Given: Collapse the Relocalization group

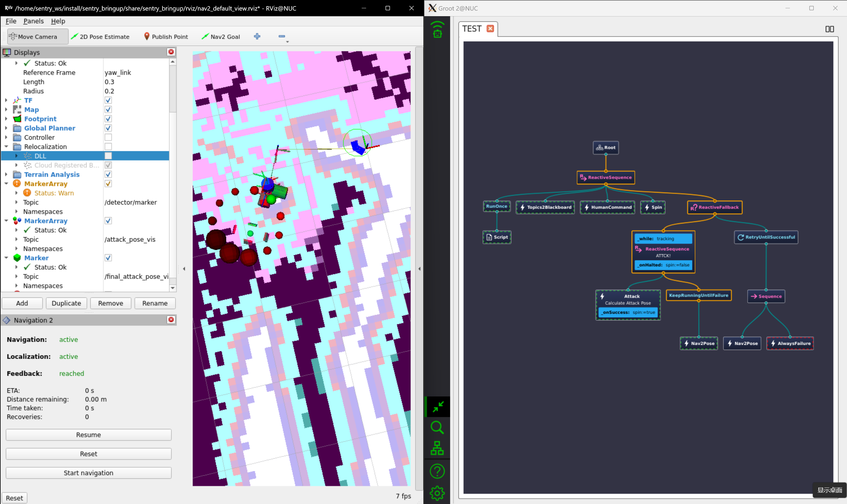Looking at the screenshot, I should tap(6, 147).
